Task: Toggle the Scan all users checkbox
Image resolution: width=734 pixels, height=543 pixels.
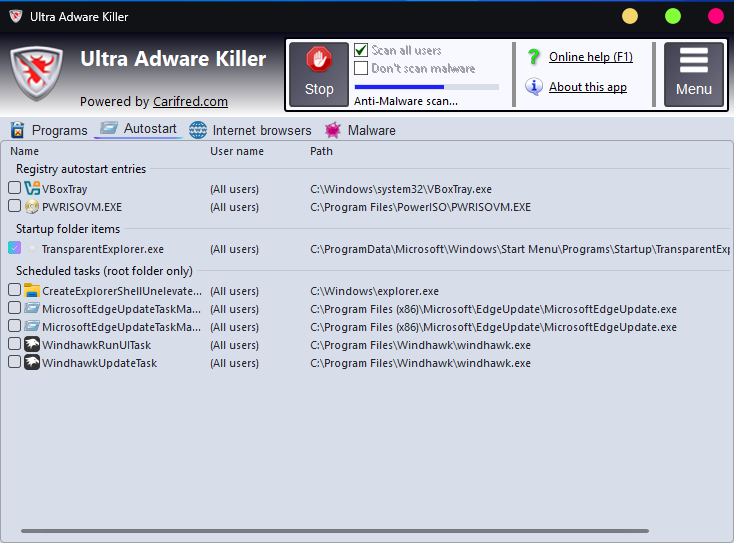Action: click(361, 50)
